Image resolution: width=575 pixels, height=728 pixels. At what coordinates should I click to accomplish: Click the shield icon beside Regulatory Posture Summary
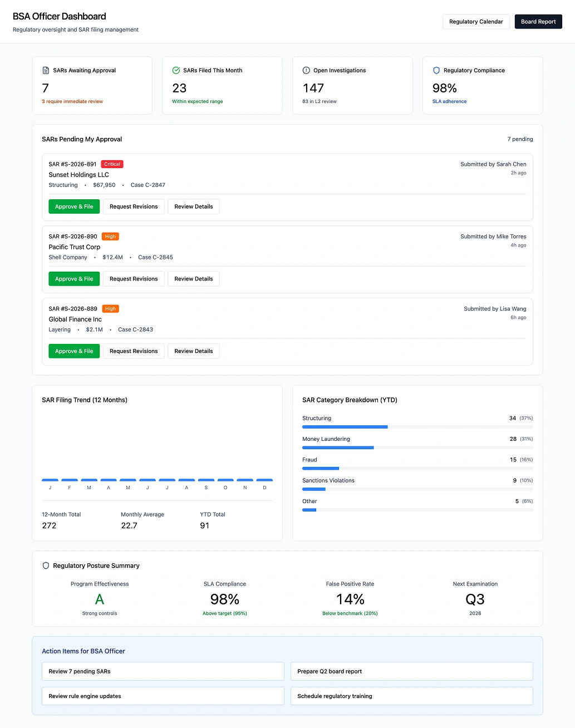coord(46,565)
